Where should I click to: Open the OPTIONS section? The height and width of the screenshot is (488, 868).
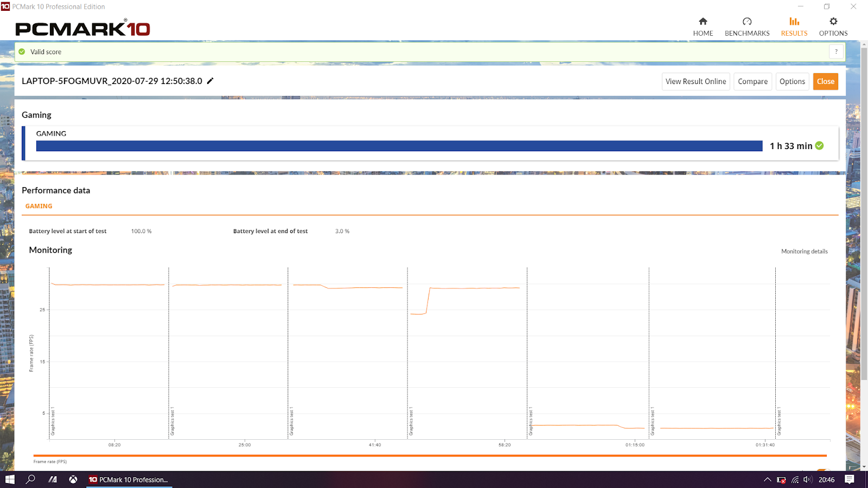pos(833,27)
